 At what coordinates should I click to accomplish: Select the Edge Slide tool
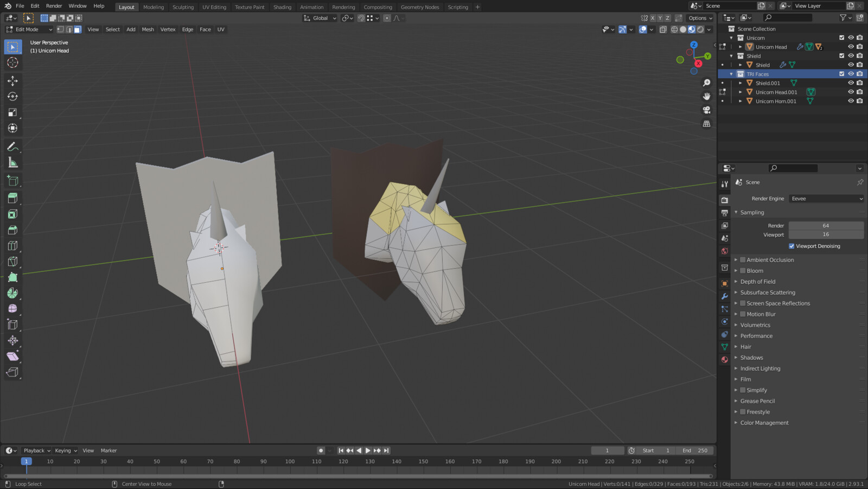point(12,325)
